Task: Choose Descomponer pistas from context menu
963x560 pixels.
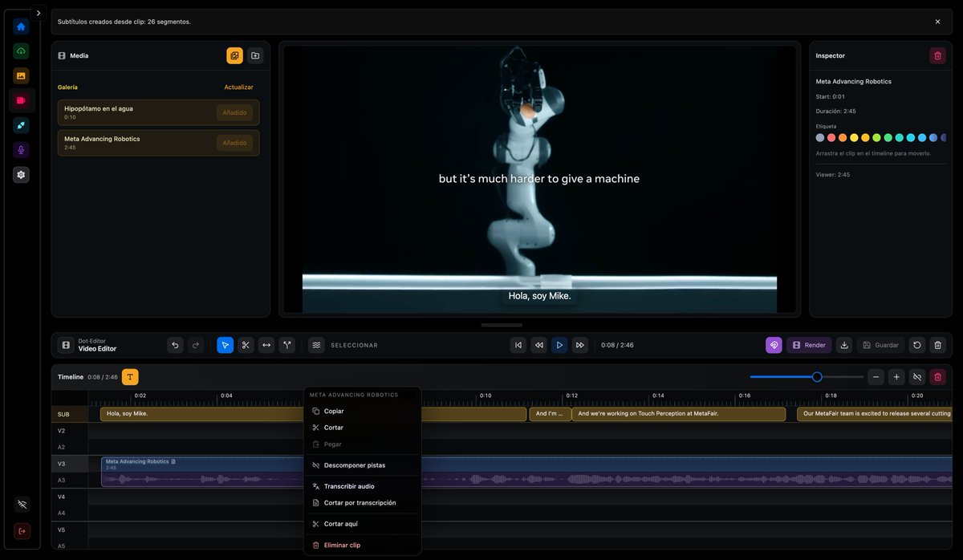Action: (362, 465)
